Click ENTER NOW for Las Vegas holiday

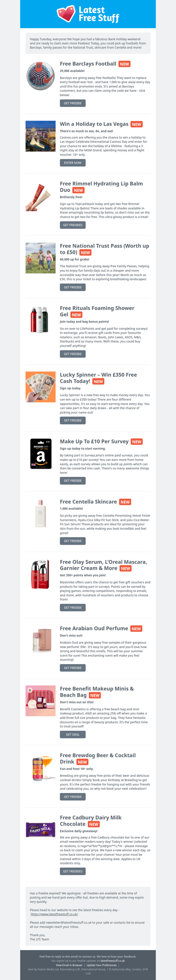click(73, 163)
